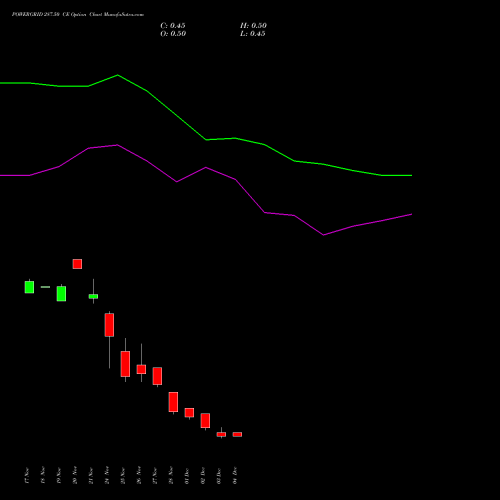Click the high value 'H: 0.50'
Image resolution: width=500 pixels, height=500 pixels.
click(x=253, y=26)
